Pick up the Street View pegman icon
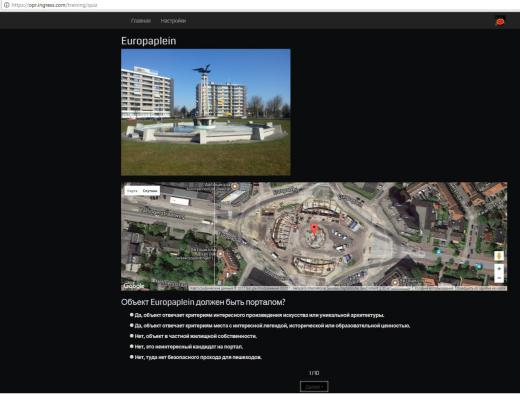The image size is (520, 394). (x=499, y=256)
